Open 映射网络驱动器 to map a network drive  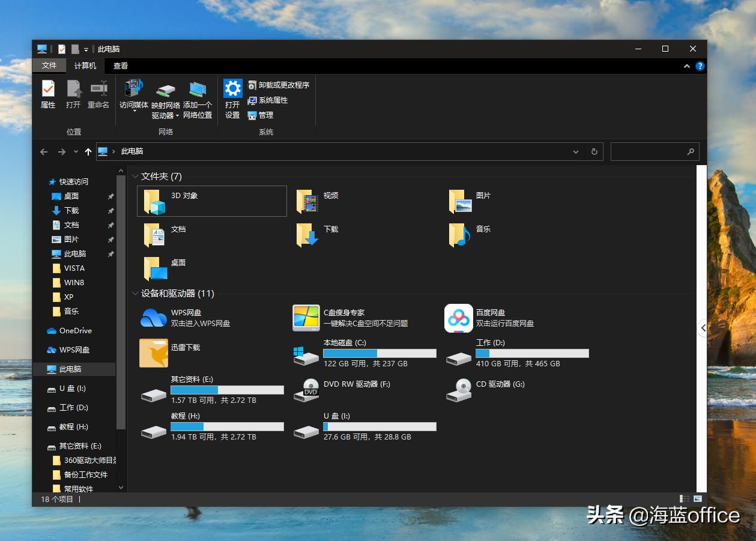coord(165,96)
